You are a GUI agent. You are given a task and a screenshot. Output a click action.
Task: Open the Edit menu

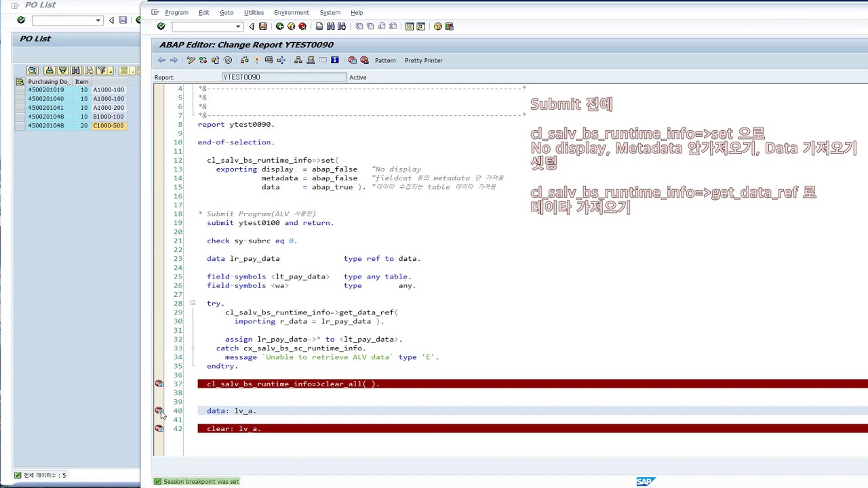pyautogui.click(x=203, y=12)
